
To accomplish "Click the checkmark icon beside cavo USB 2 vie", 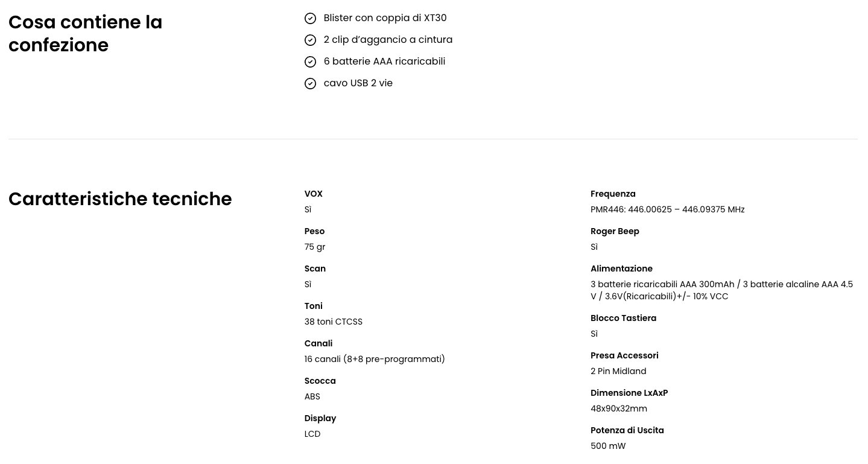I will point(310,83).
